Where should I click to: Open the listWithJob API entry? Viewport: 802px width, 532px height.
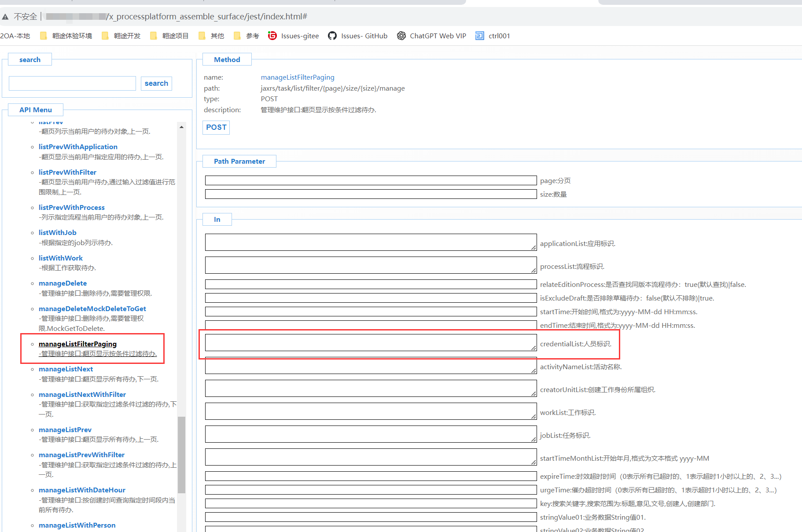click(57, 232)
